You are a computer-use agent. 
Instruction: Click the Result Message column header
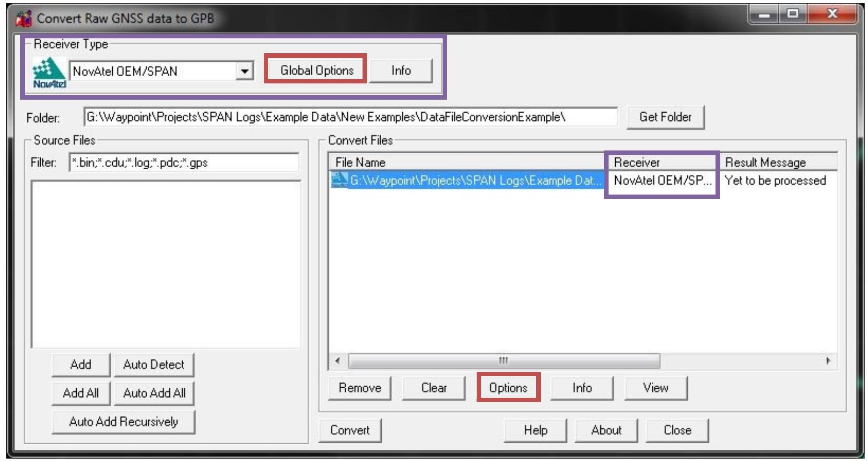tap(779, 162)
